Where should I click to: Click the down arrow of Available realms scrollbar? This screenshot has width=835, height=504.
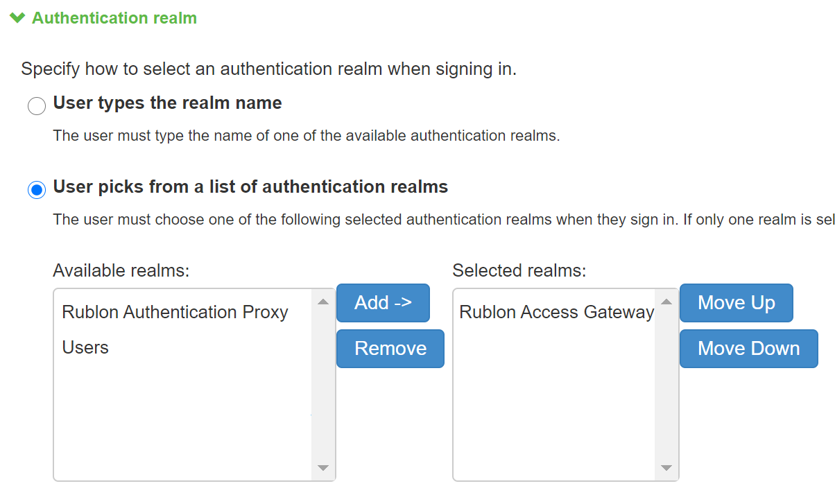(x=322, y=468)
